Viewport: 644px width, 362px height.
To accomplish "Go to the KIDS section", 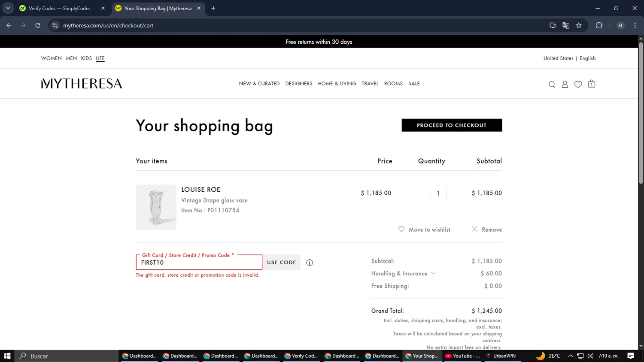I will 86,58.
